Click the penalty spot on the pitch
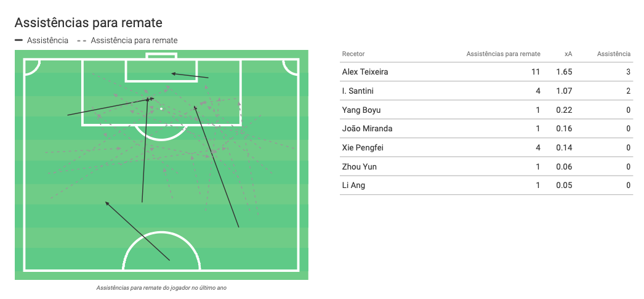This screenshot has width=644, height=299. 161,109
